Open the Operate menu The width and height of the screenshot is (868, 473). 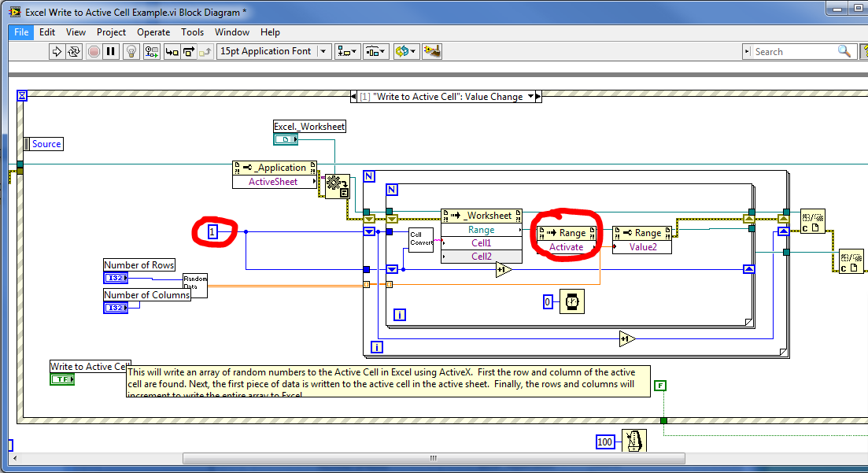tap(153, 32)
